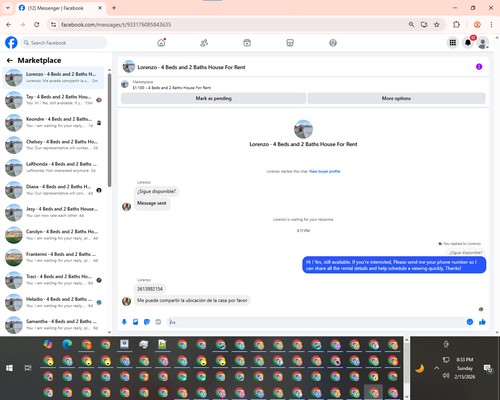Close the Messenger Facebook tab
Image resolution: width=500 pixels, height=400 pixels.
pos(100,8)
